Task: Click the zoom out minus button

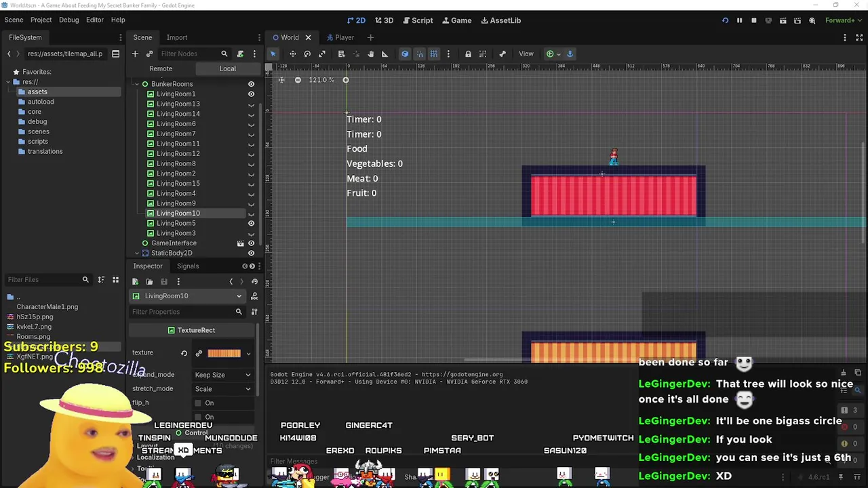Action: coord(298,80)
